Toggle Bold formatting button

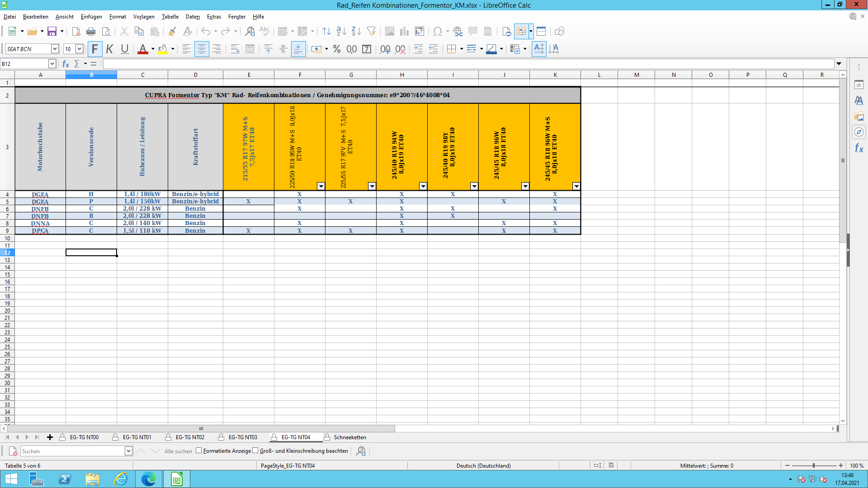pyautogui.click(x=94, y=49)
